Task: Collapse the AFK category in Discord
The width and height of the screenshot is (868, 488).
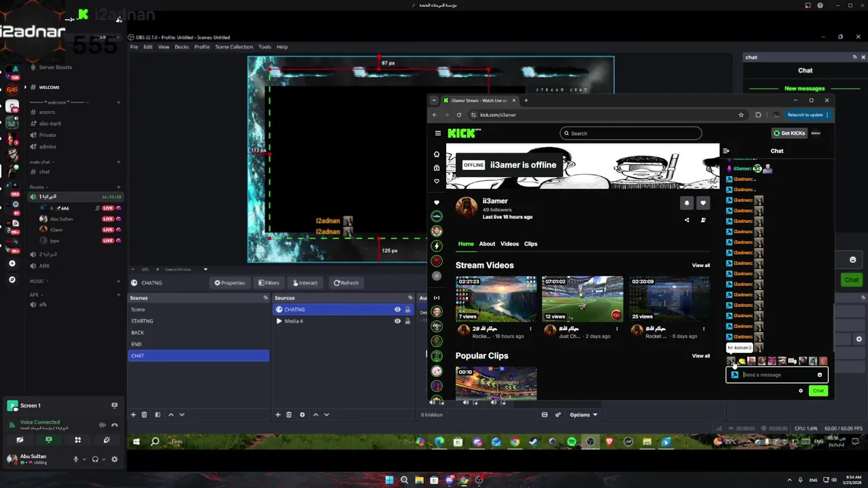Action: coord(35,295)
